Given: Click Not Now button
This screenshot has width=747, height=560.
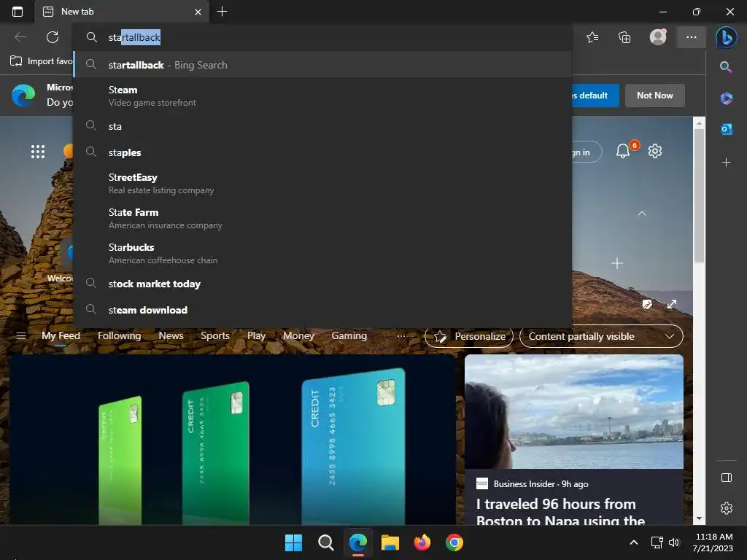Looking at the screenshot, I should click(654, 96).
